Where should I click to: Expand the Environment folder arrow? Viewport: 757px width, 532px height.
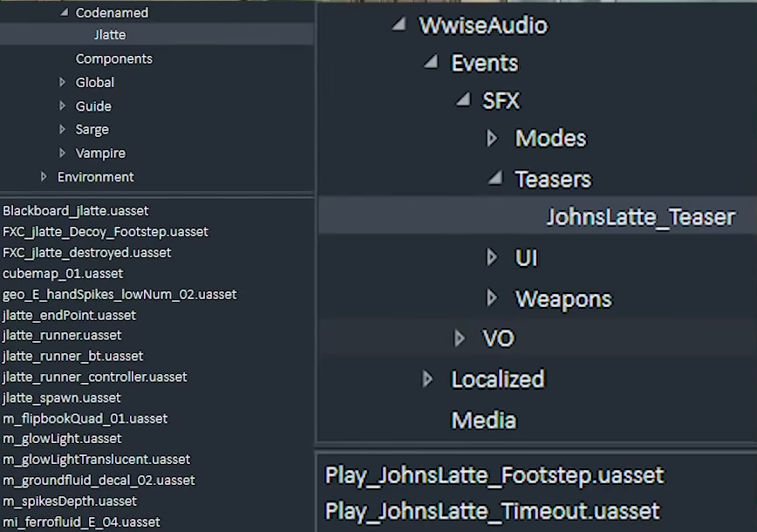[44, 176]
